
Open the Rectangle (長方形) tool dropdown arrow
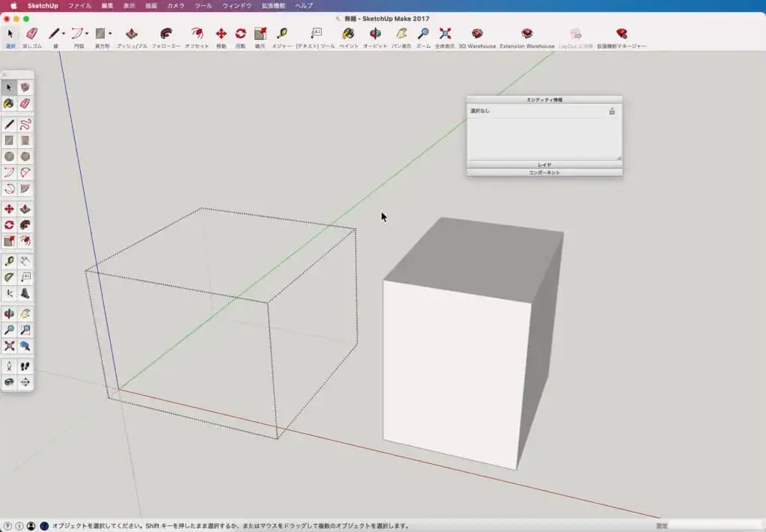point(110,34)
